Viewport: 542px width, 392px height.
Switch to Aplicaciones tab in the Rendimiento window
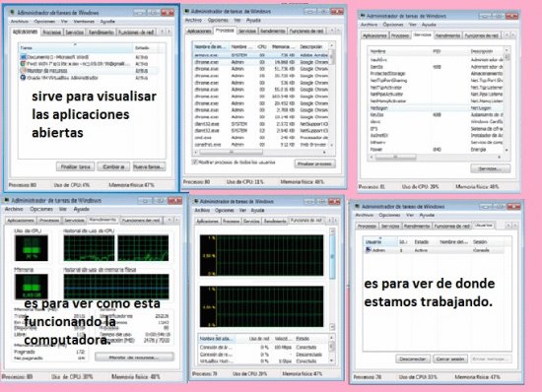point(21,220)
